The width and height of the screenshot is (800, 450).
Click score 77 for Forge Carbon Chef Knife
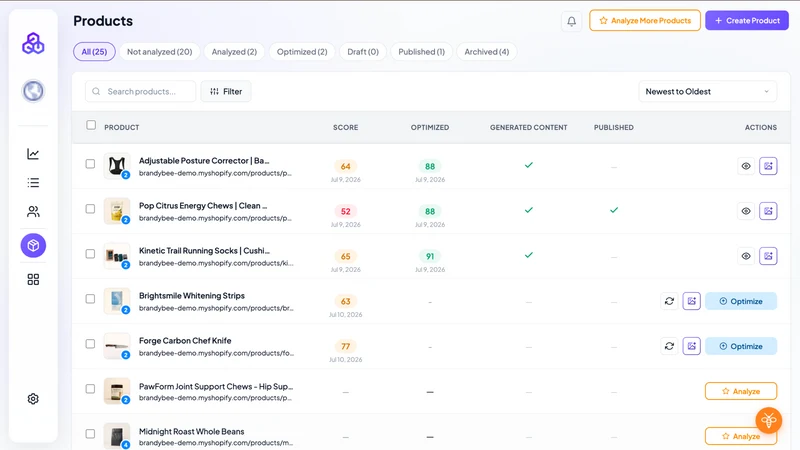pos(345,346)
